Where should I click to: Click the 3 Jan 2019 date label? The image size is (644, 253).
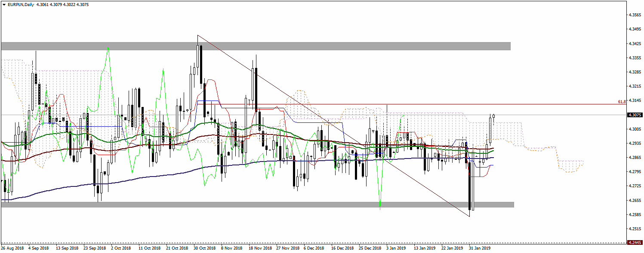coord(396,248)
